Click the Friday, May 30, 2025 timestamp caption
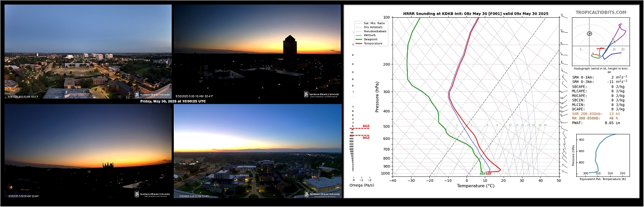Screen dimensions: 644x207 [173, 102]
